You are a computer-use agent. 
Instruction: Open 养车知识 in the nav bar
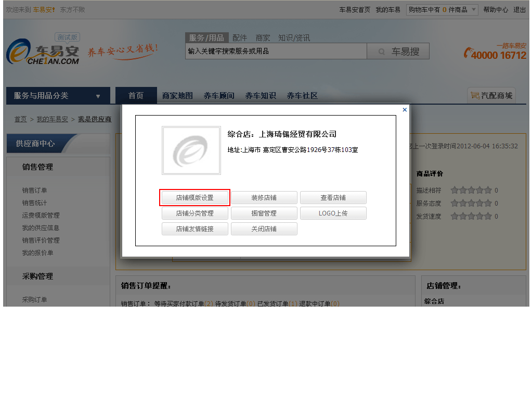(x=261, y=96)
